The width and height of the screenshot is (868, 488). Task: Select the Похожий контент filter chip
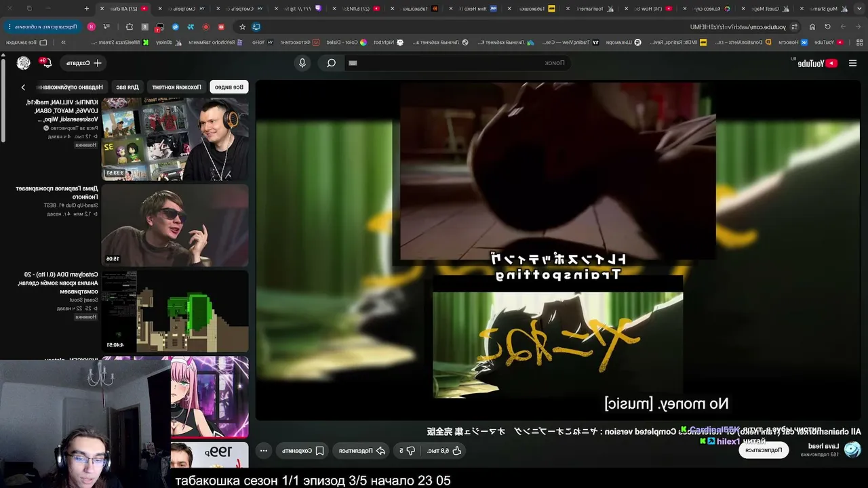176,87
